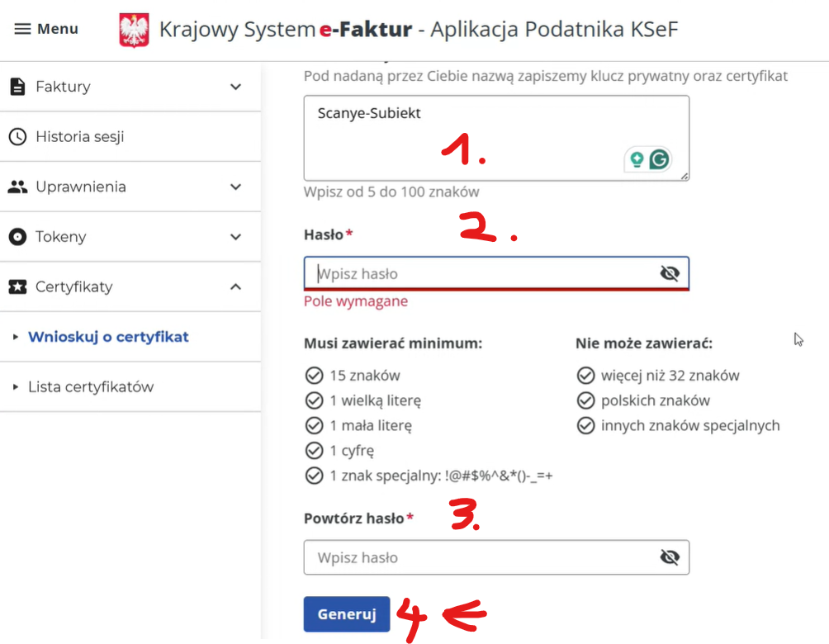Toggle password visibility in Hasło field
This screenshot has width=829, height=644.
coord(670,274)
